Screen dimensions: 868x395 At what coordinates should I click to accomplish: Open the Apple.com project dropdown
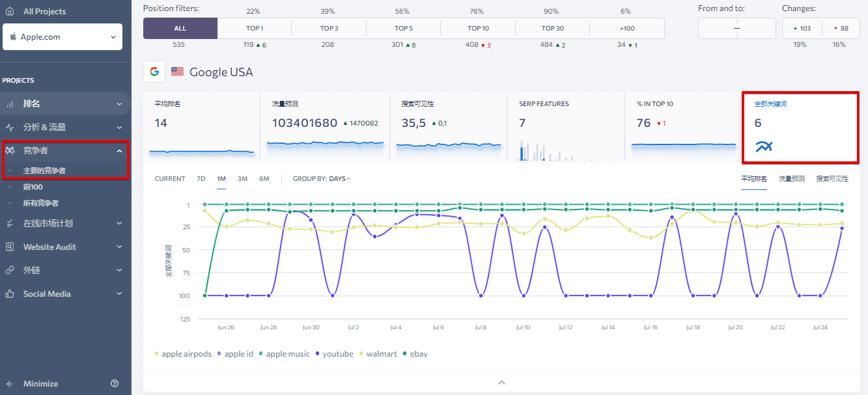pos(62,37)
